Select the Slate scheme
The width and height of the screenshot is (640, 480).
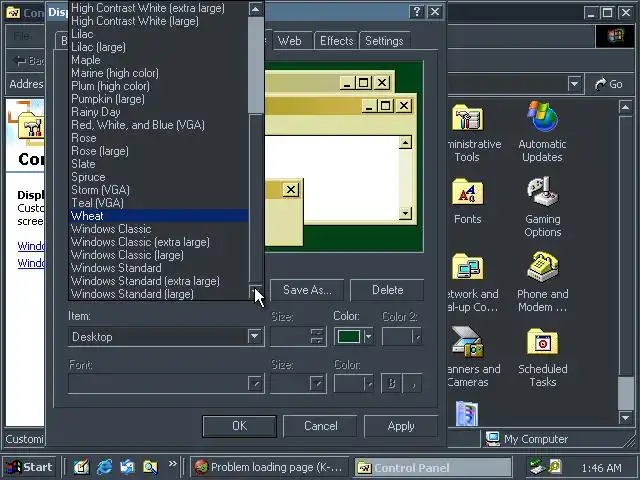tap(159, 164)
